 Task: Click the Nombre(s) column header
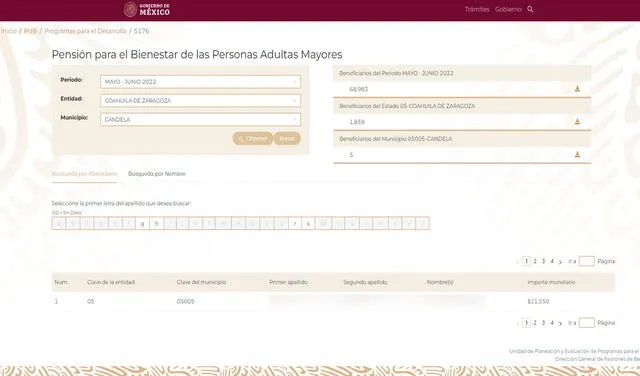(440, 282)
